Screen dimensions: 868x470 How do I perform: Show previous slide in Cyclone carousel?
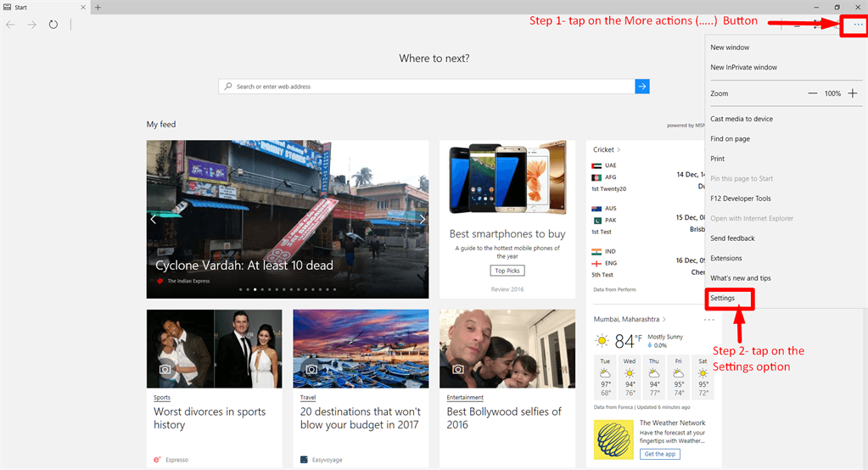(154, 219)
